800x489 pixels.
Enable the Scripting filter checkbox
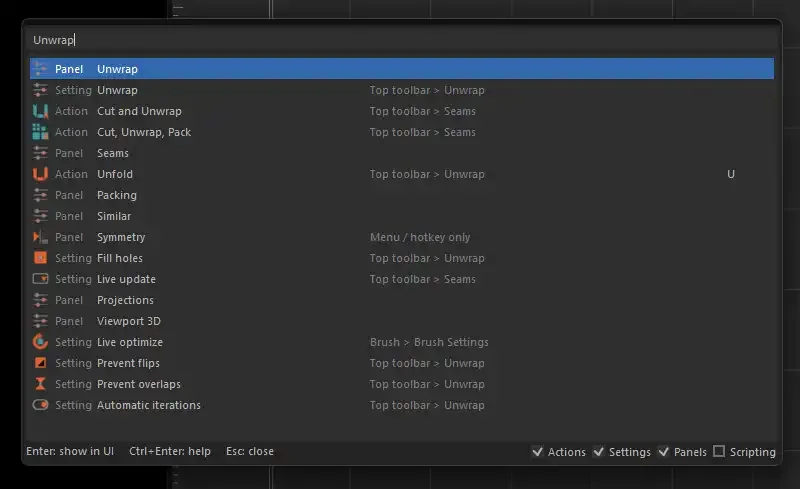click(719, 452)
